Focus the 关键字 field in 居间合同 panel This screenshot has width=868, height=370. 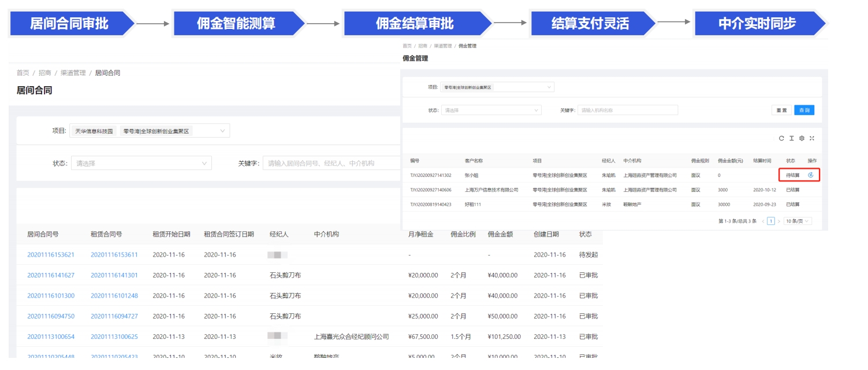[331, 164]
